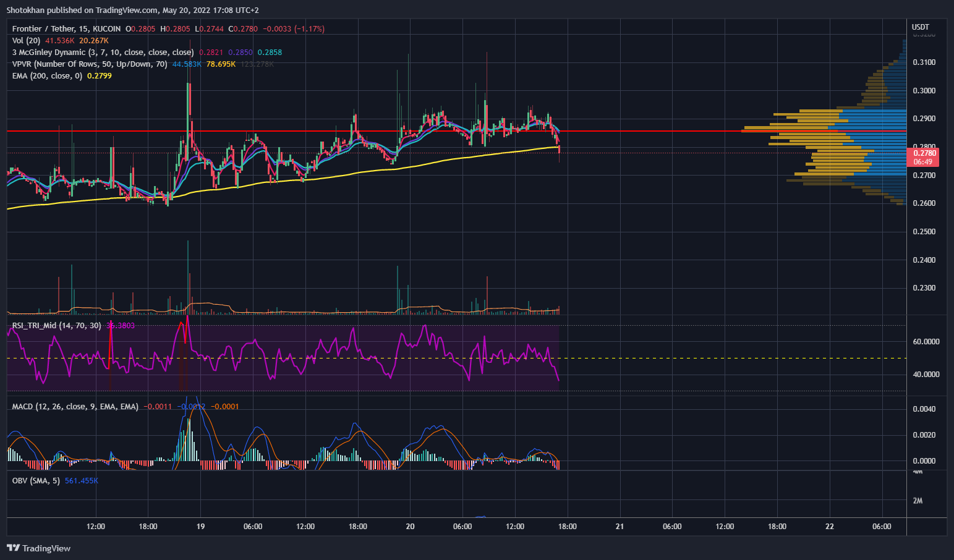Click the 0.2700 price axis label
Viewport: 954px width, 560px height.
[x=924, y=176]
